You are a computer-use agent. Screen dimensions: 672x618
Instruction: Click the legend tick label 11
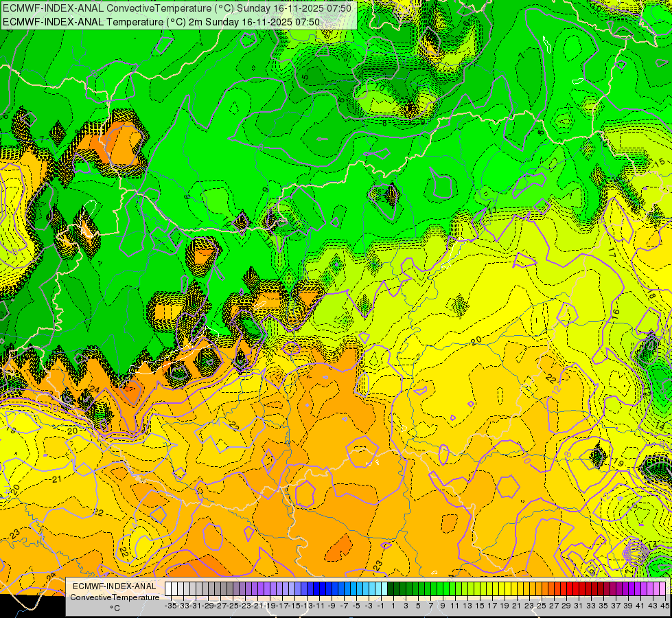tap(455, 606)
